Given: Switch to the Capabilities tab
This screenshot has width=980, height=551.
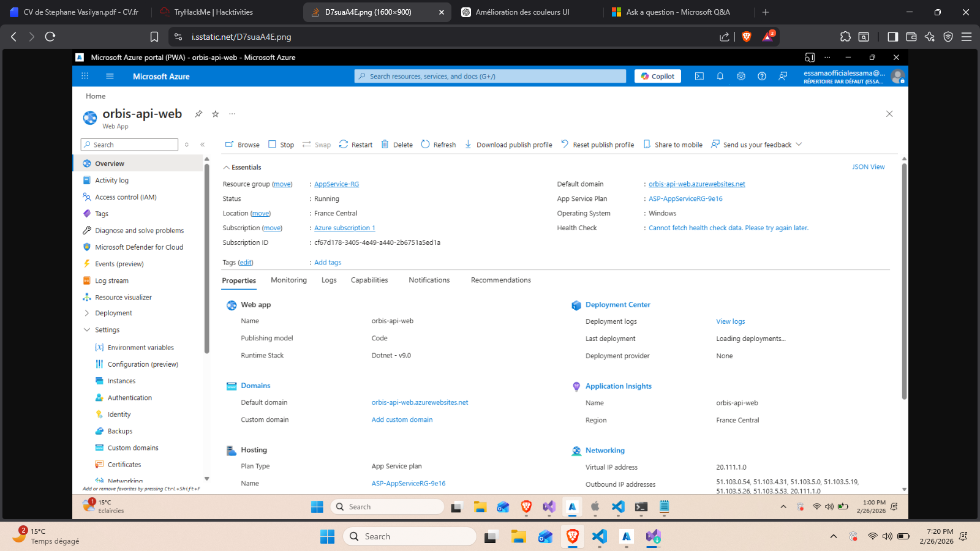Looking at the screenshot, I should click(x=369, y=280).
